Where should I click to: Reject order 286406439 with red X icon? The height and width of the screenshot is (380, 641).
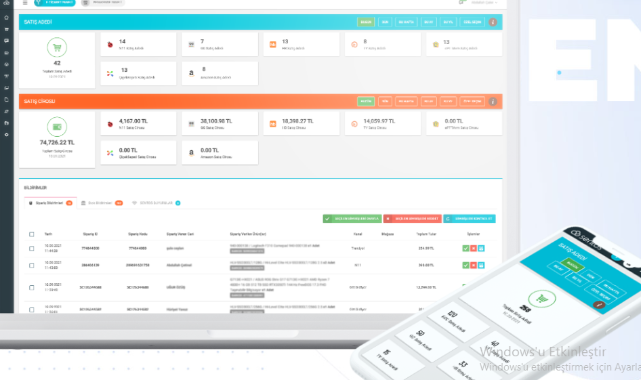pos(473,265)
